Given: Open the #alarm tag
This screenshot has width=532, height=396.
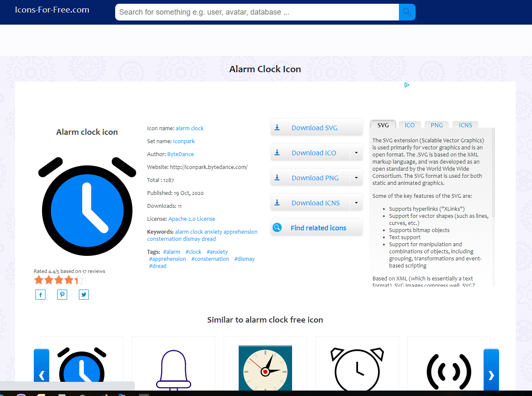Looking at the screenshot, I should point(172,252).
